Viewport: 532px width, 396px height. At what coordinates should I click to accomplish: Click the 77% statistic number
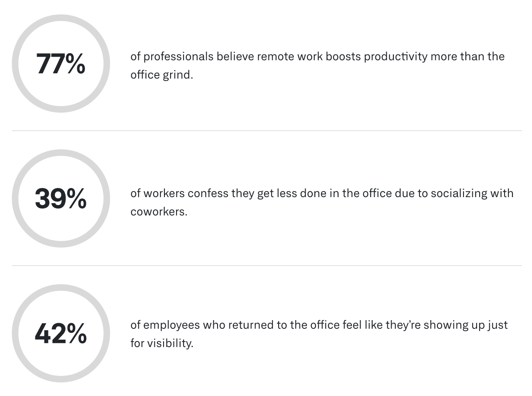coord(61,64)
